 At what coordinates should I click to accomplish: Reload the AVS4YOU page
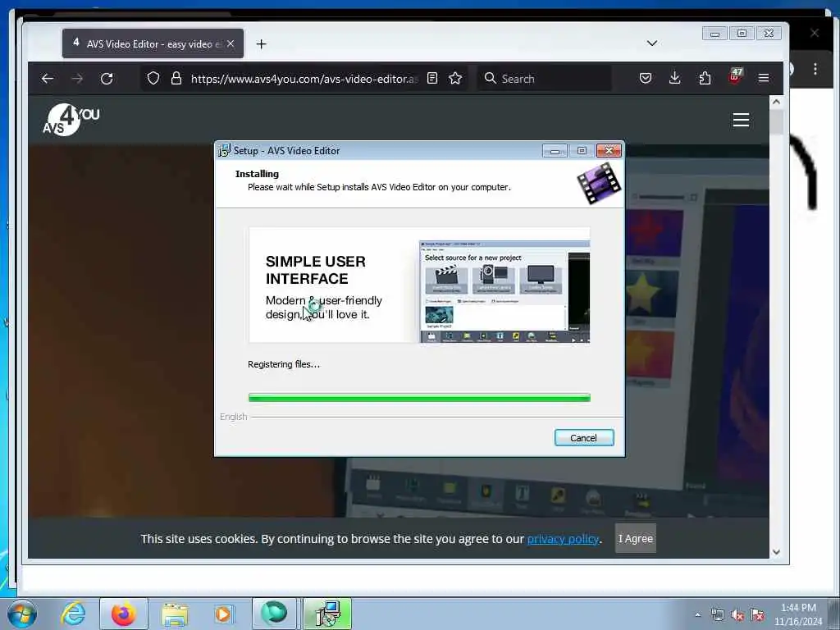tap(107, 79)
